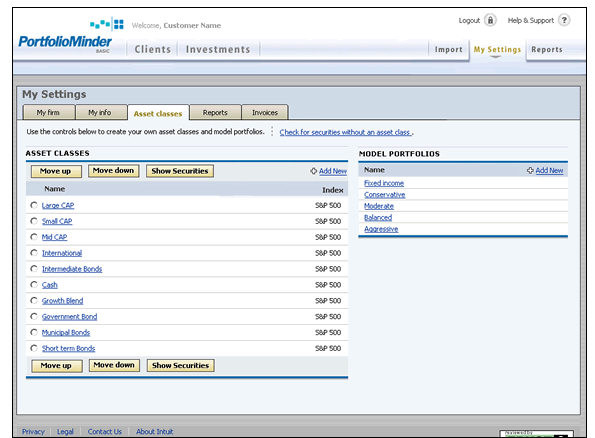Screen dimensions: 595x438
Task: Open the Import tab
Action: [x=449, y=49]
